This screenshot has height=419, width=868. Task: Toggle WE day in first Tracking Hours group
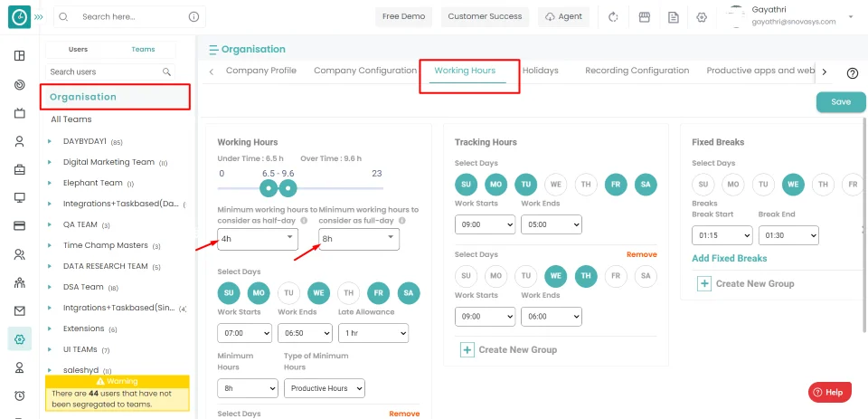coord(555,185)
